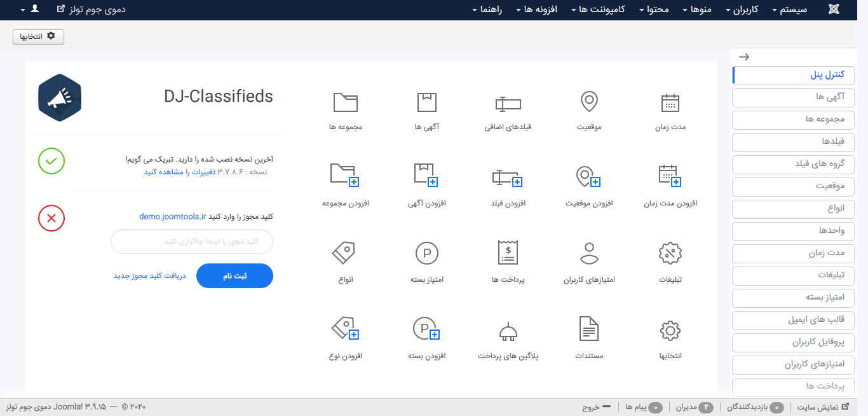Collapse the sidebar with the arrow
This screenshot has height=416, width=868.
tap(744, 57)
